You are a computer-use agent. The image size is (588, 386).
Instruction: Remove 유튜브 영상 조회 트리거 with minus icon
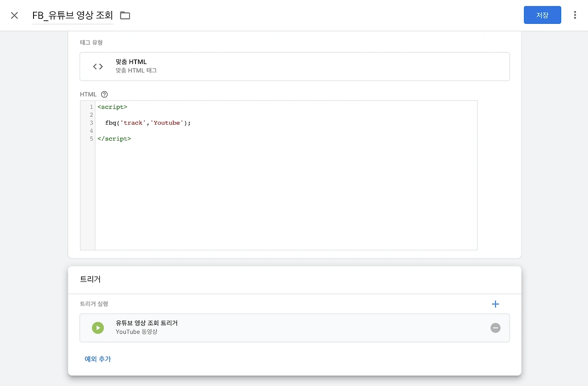click(x=495, y=328)
